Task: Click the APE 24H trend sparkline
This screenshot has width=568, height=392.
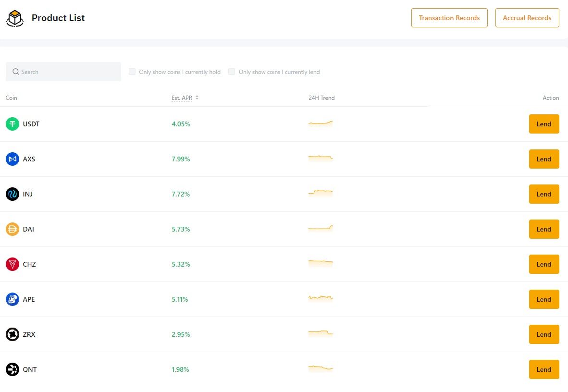Action: click(321, 298)
